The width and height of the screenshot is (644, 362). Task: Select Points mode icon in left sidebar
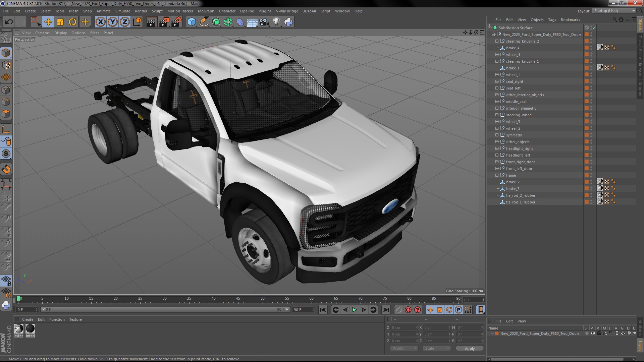(x=6, y=90)
